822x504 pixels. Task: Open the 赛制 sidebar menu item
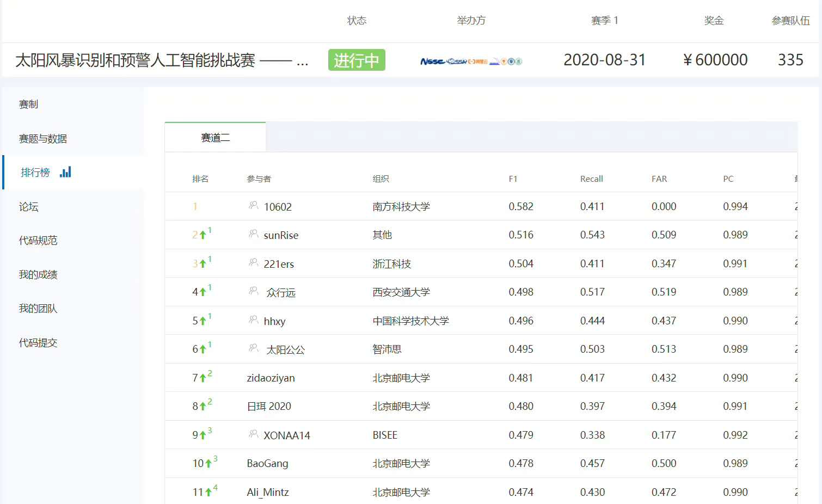[x=28, y=105]
